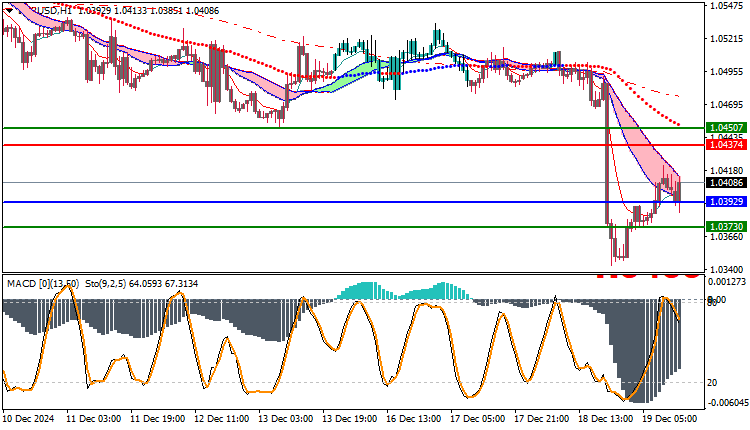This screenshot has height=430, width=750.
Task: Click the 16 Dec 13:00 time label
Action: (414, 419)
